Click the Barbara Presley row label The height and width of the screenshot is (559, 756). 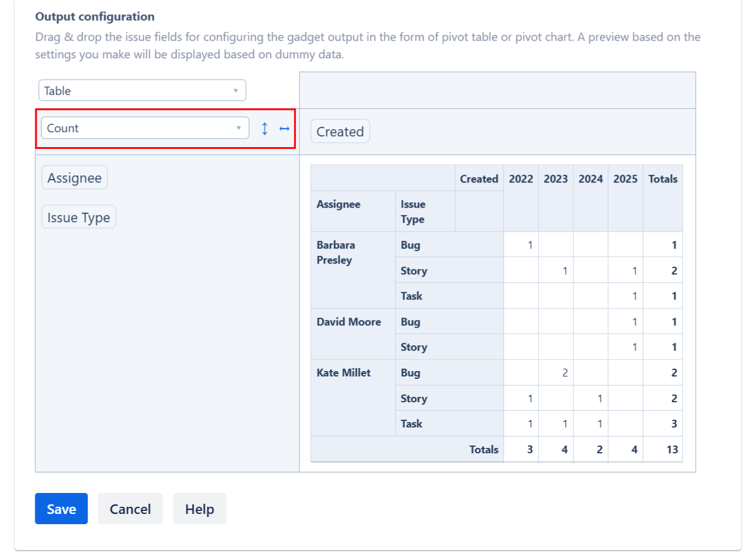336,253
